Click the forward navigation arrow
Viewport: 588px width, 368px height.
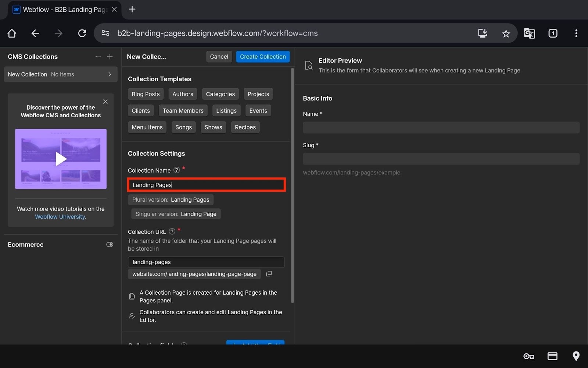[x=58, y=33]
